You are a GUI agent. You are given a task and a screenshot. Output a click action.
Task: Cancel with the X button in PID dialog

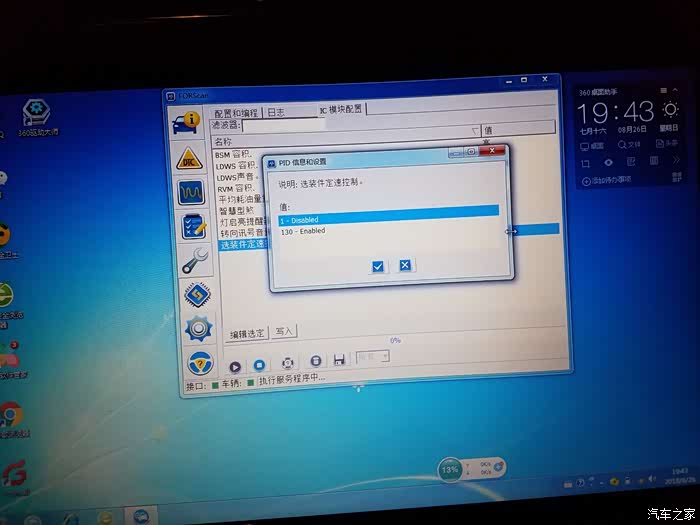tap(405, 265)
